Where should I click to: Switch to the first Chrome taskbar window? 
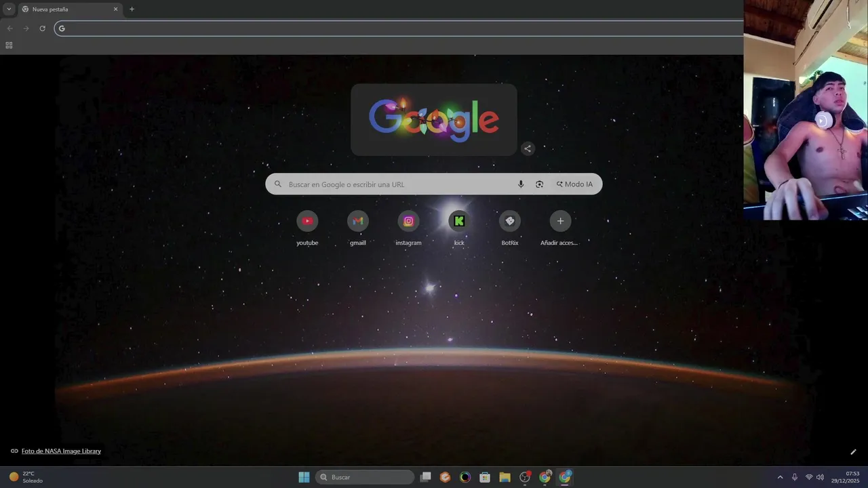(545, 477)
